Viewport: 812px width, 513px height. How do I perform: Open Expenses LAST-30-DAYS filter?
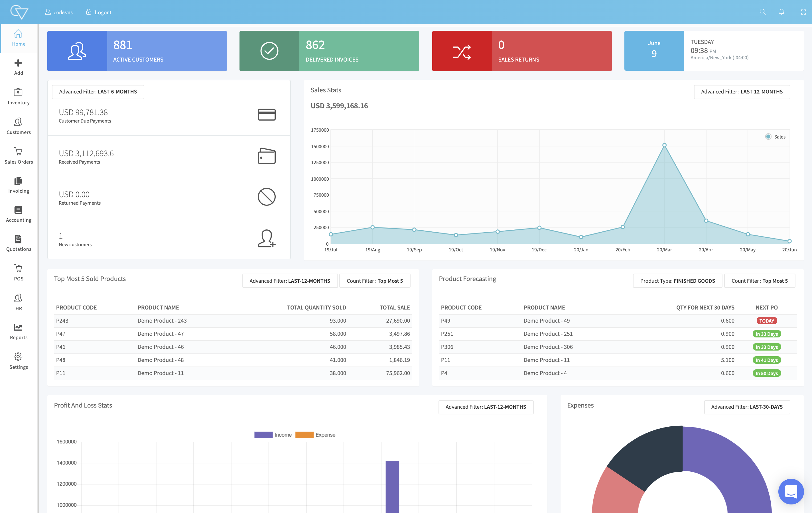coord(747,407)
